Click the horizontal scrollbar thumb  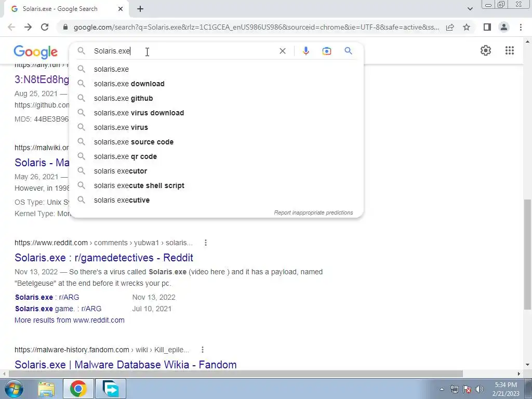pos(236,374)
